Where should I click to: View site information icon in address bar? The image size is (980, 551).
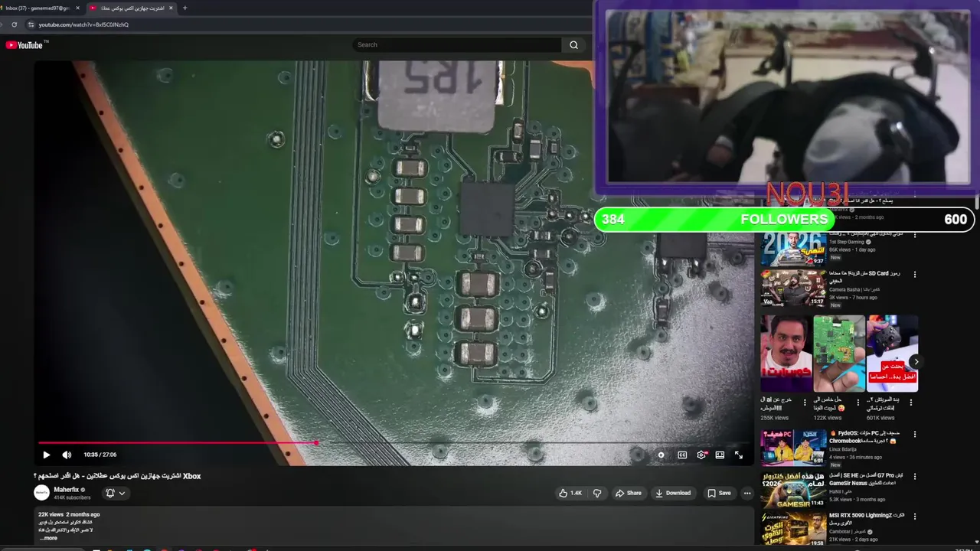pos(31,24)
